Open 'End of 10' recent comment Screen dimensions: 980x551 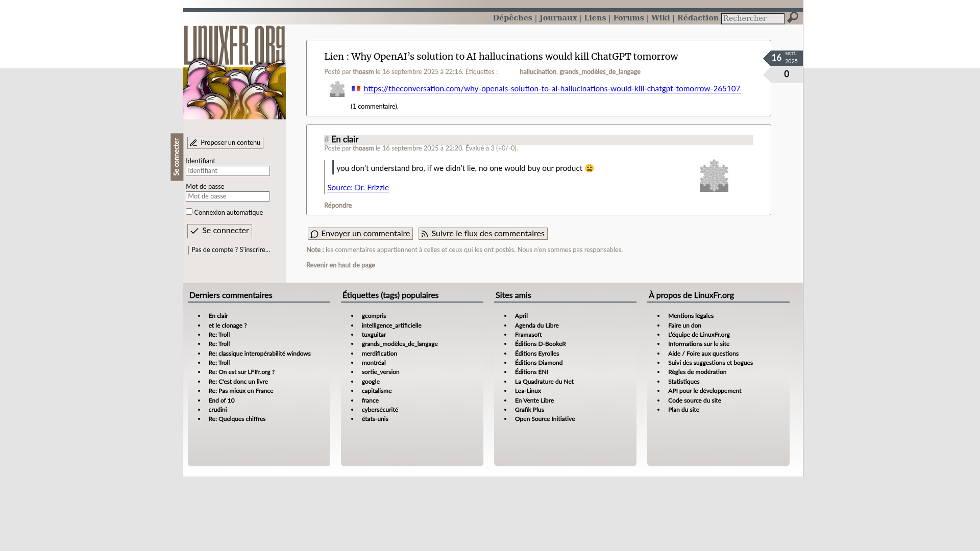pos(222,400)
